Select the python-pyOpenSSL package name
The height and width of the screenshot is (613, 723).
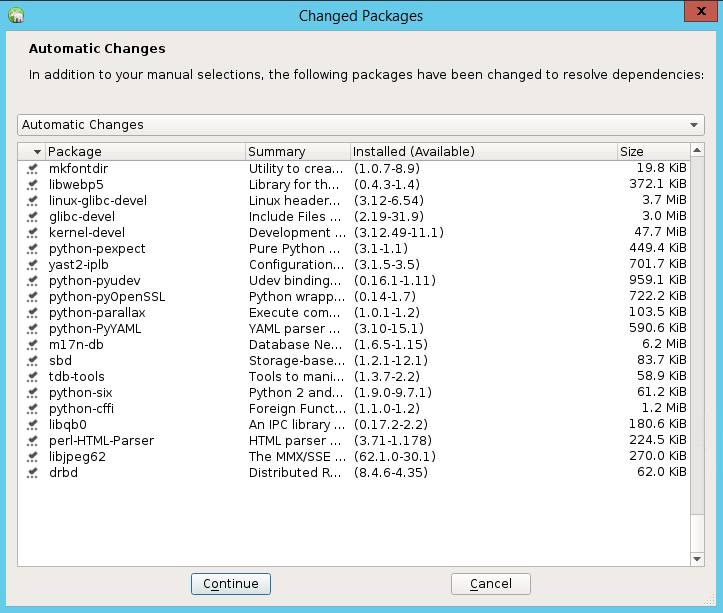pos(107,297)
